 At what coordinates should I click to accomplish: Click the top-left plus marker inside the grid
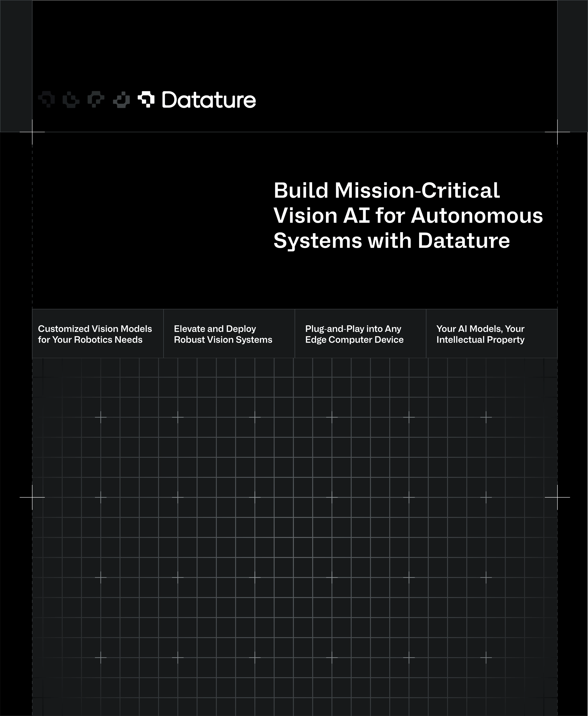coord(101,417)
